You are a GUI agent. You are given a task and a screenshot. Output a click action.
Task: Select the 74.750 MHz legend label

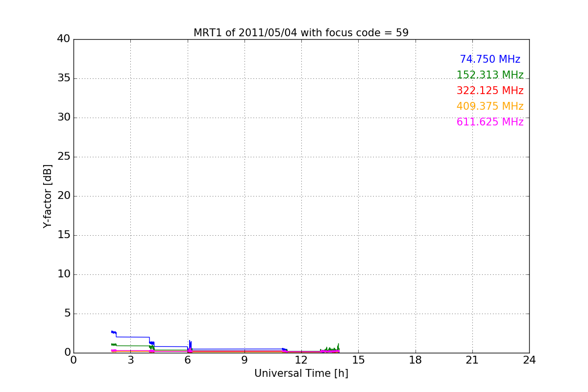click(490, 59)
